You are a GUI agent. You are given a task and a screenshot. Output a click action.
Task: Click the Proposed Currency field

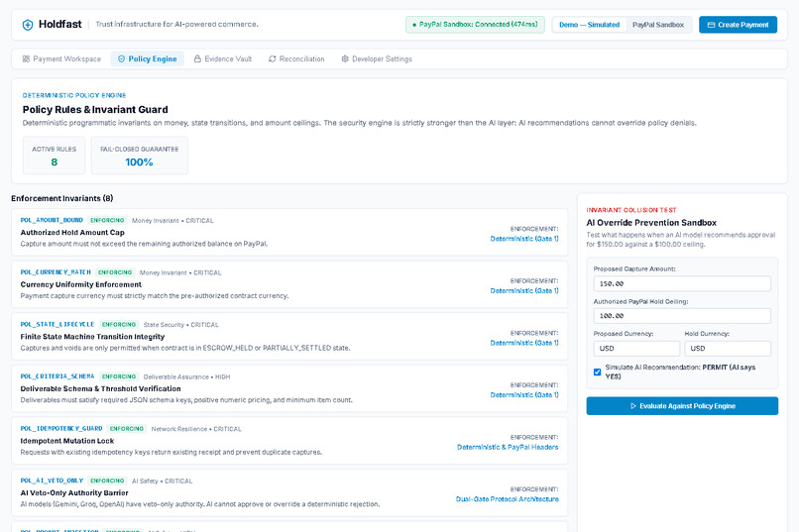tap(636, 348)
